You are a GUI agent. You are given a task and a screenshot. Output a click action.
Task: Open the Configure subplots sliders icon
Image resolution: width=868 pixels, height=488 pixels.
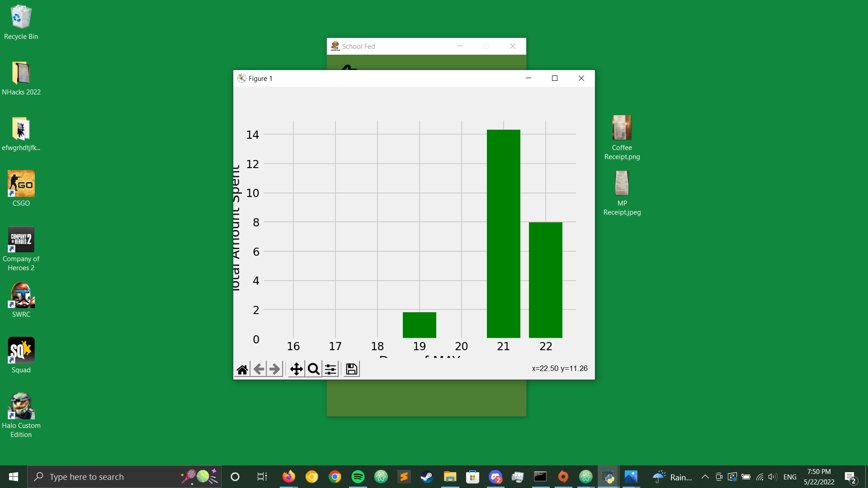click(x=330, y=369)
